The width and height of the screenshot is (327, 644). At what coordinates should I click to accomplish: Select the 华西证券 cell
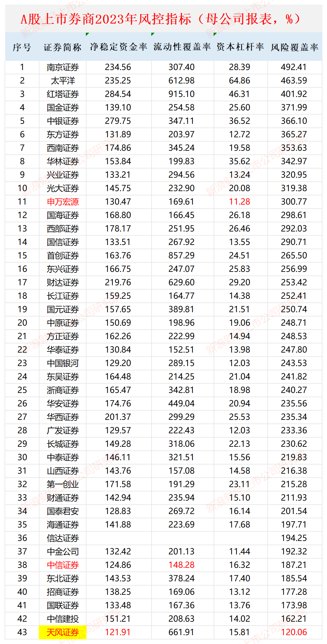[63, 417]
